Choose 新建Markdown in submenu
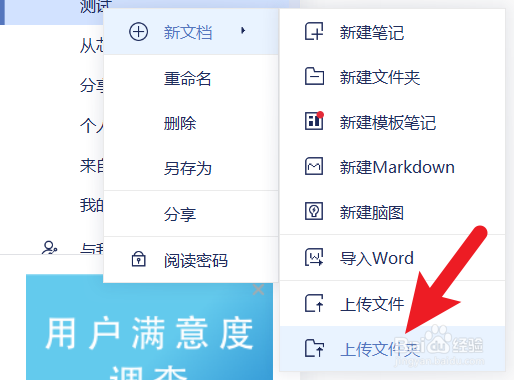This screenshot has height=380, width=514. tap(392, 167)
